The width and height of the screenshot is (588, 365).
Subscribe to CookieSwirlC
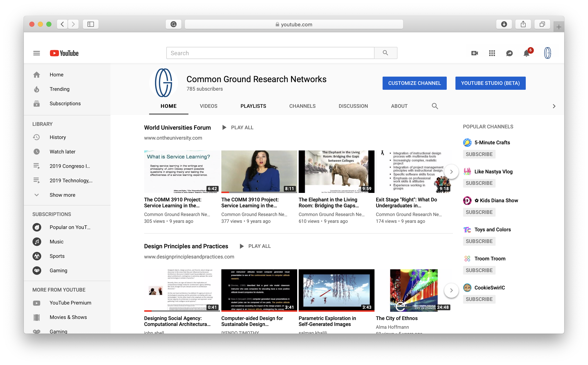pos(479,299)
